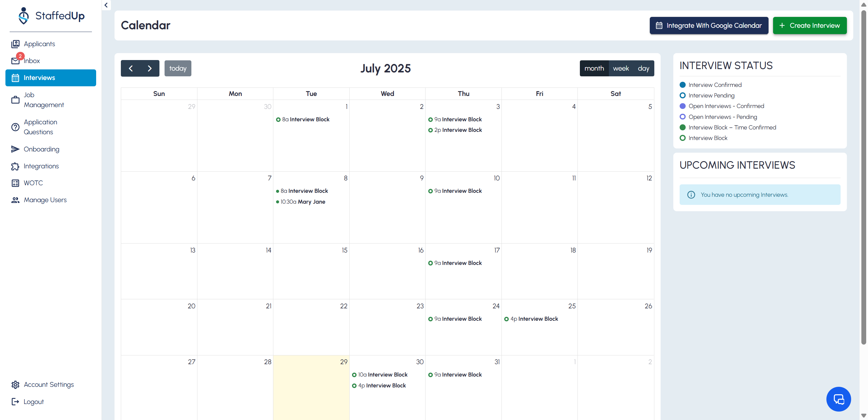The width and height of the screenshot is (868, 420).
Task: Click the Onboarding paper-plane icon
Action: tap(15, 149)
